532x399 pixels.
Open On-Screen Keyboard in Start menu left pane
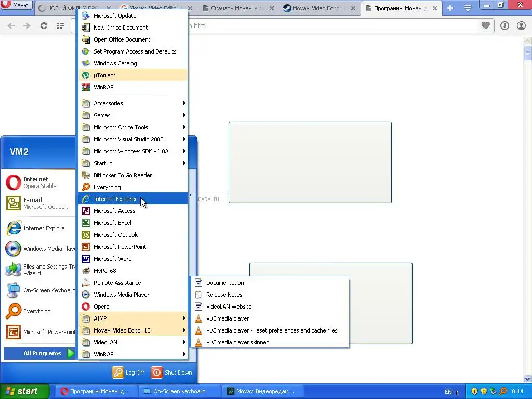39,290
